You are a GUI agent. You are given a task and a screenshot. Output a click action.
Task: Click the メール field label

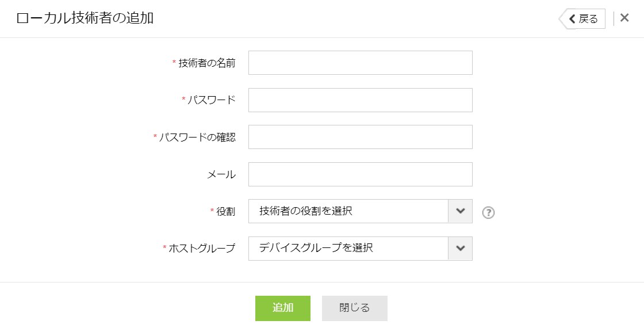click(x=221, y=174)
